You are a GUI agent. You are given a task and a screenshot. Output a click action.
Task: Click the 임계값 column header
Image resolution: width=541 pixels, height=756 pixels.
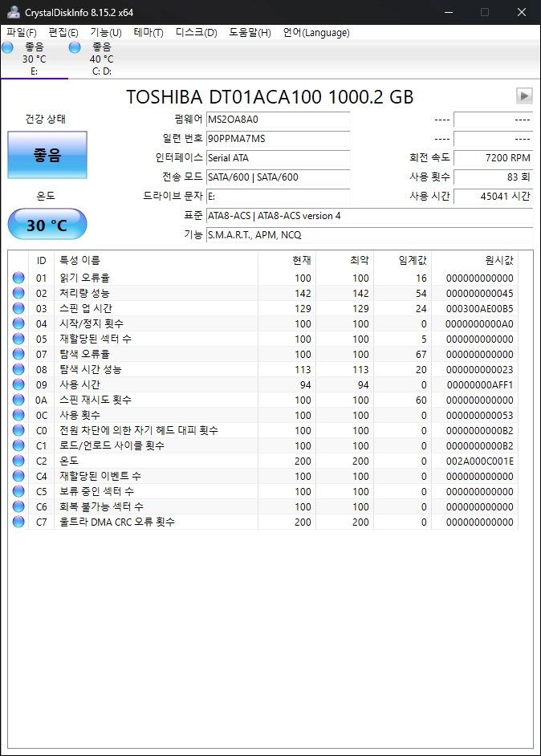pos(403,260)
